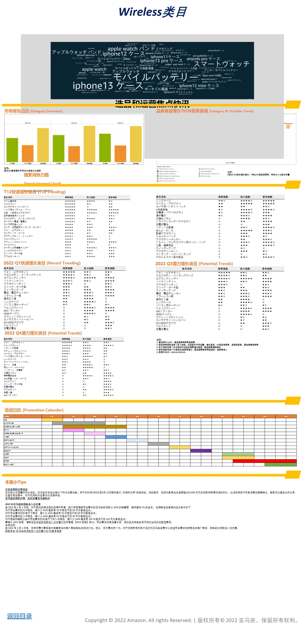Click 'ポータブル電源' in the word cloud

pos(156,89)
